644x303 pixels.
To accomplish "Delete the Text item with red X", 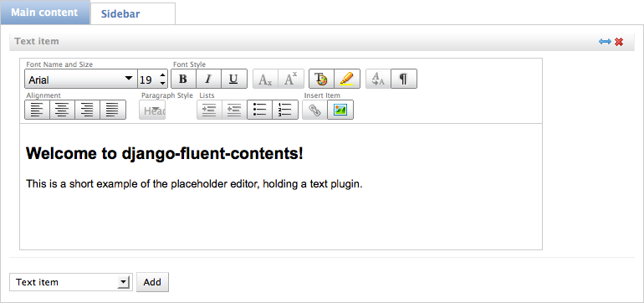I will [x=619, y=42].
